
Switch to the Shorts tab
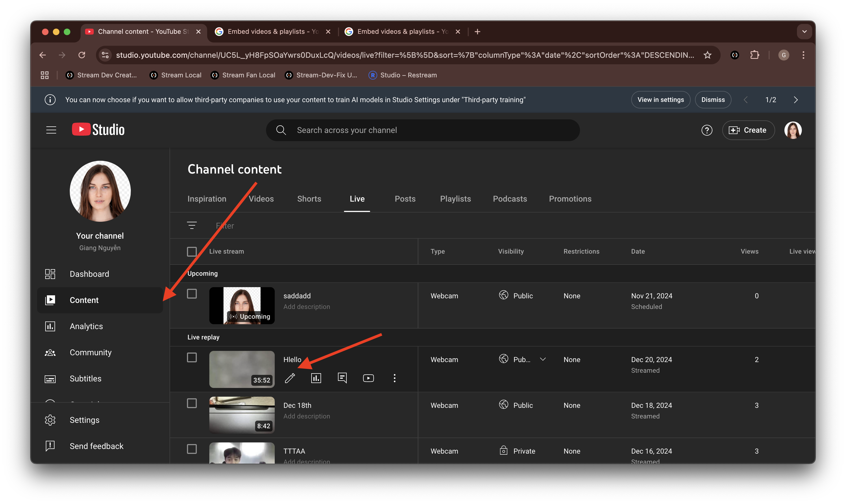[309, 199]
